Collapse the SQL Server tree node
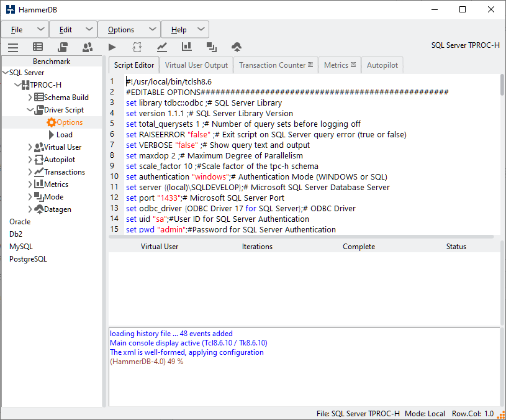Screen dimensions: 506x420 click(5, 73)
